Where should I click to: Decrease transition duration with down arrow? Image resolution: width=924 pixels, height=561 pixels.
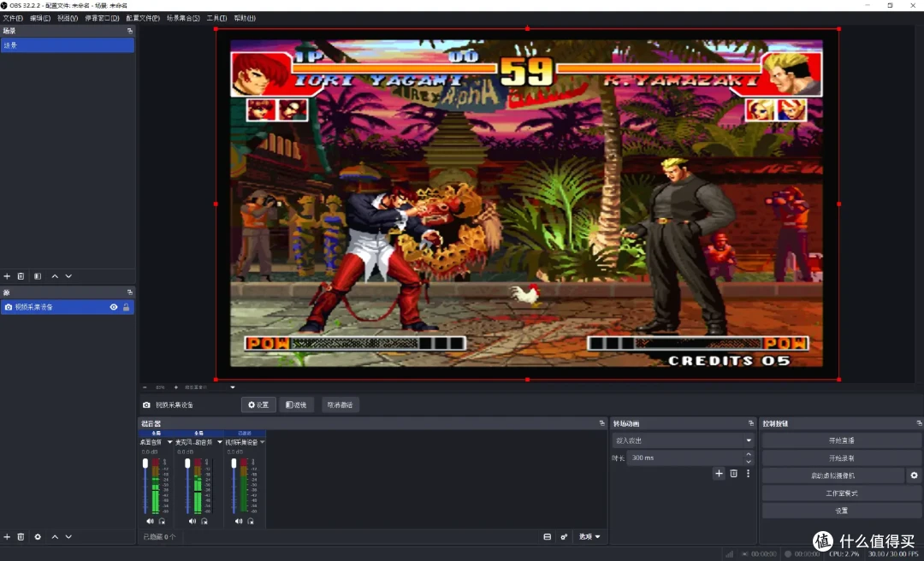click(x=749, y=462)
